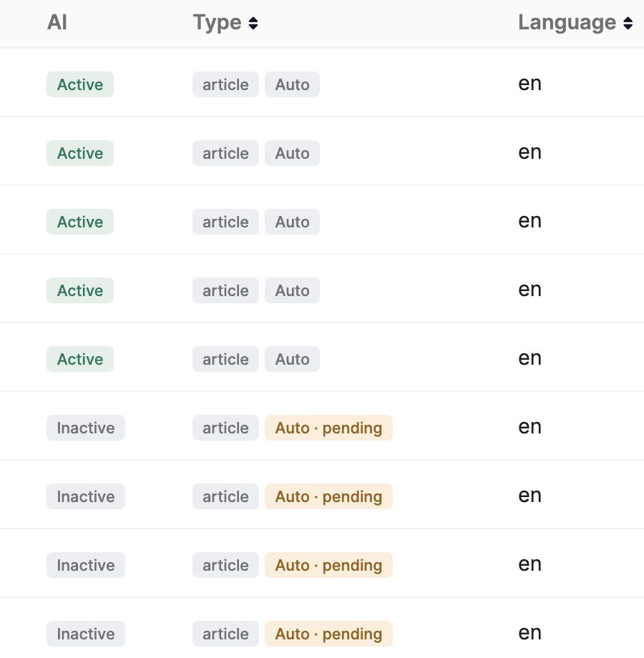
Task: Select the article tag in the first Inactive row
Action: (225, 428)
